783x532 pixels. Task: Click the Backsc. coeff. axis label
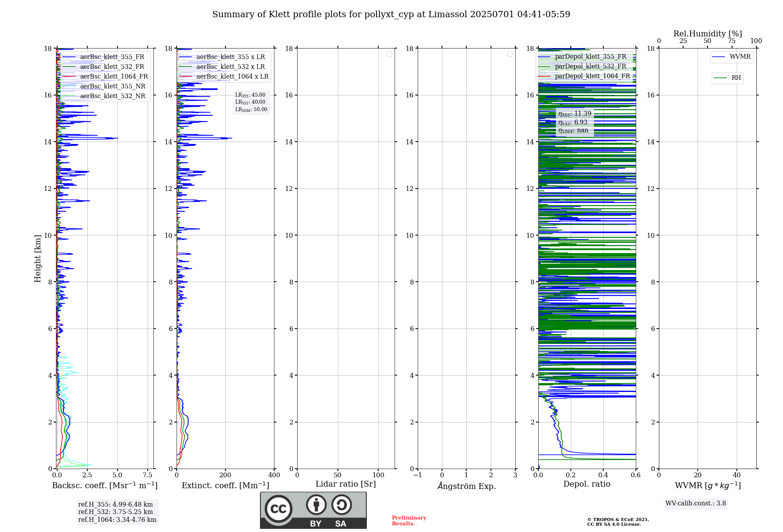105,485
